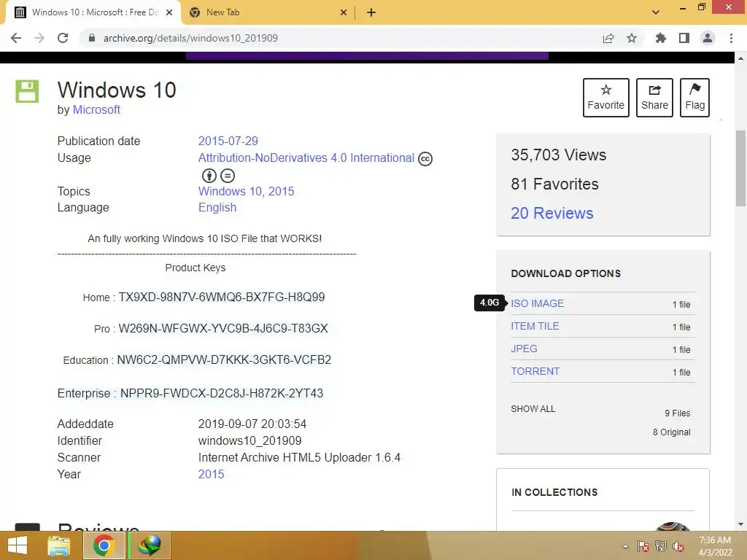
Task: Close the New Tab tab
Action: point(344,13)
